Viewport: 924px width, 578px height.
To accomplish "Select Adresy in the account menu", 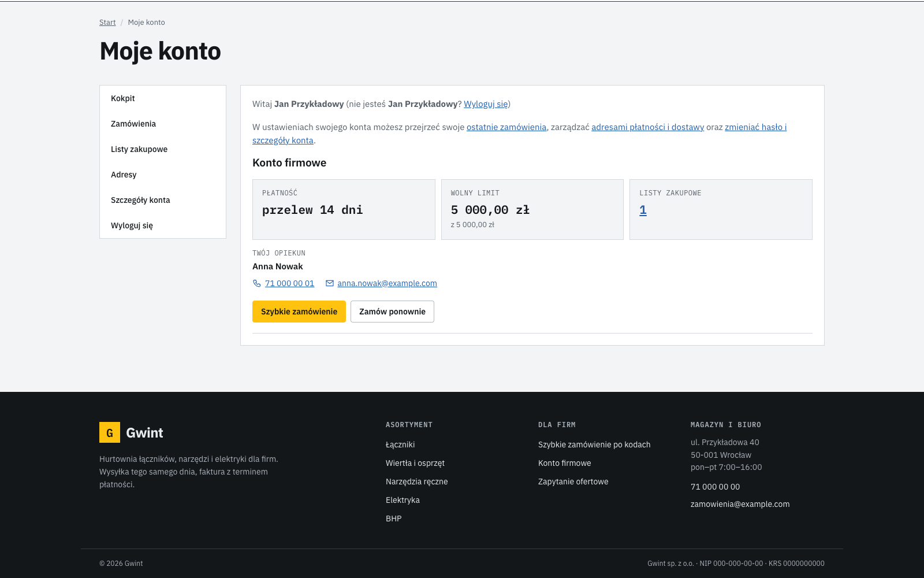I will [163, 175].
